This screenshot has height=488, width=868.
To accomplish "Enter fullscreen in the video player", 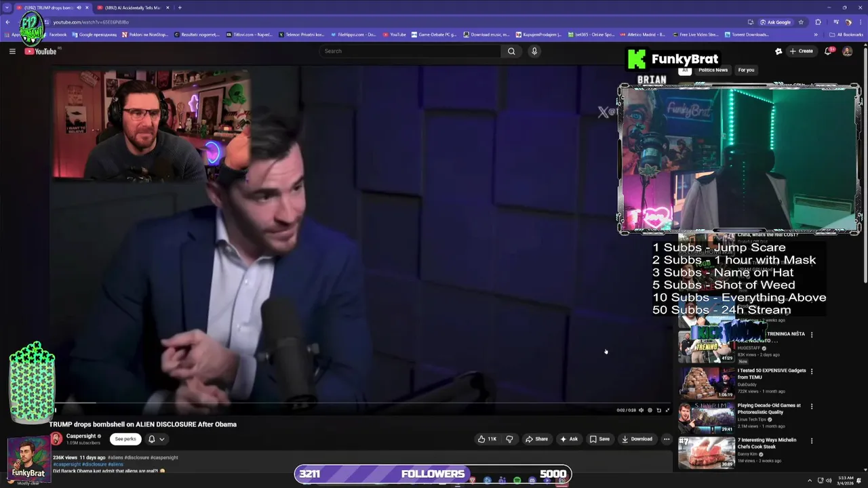I will pyautogui.click(x=667, y=410).
